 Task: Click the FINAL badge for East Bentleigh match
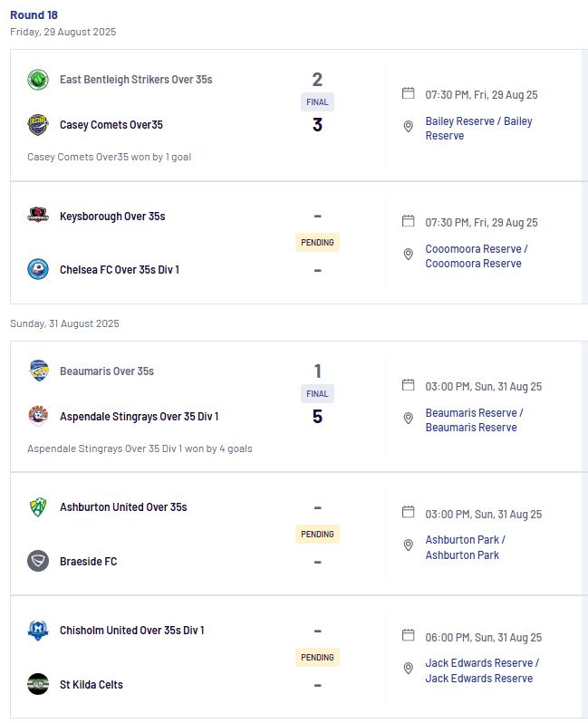click(317, 101)
